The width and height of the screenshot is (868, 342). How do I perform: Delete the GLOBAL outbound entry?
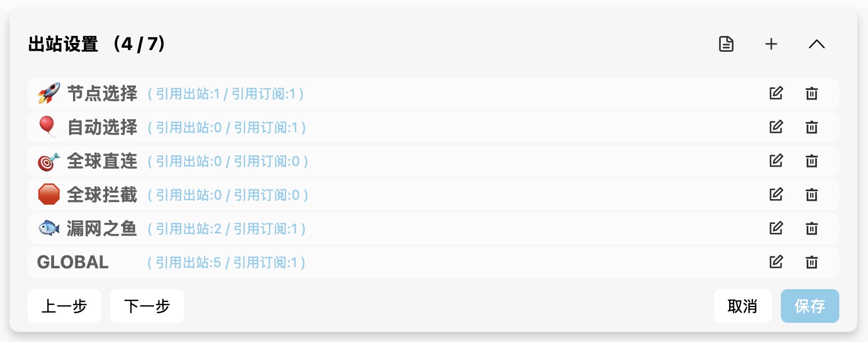(811, 262)
